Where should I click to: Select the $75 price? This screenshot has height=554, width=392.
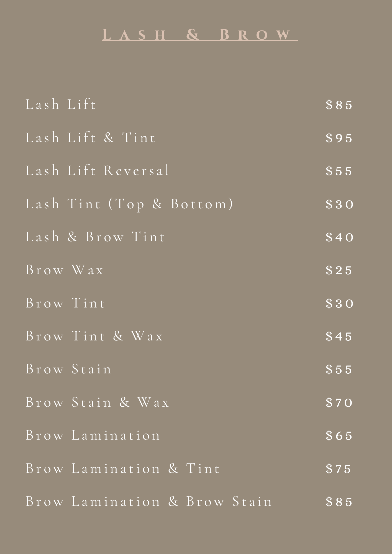click(x=339, y=469)
